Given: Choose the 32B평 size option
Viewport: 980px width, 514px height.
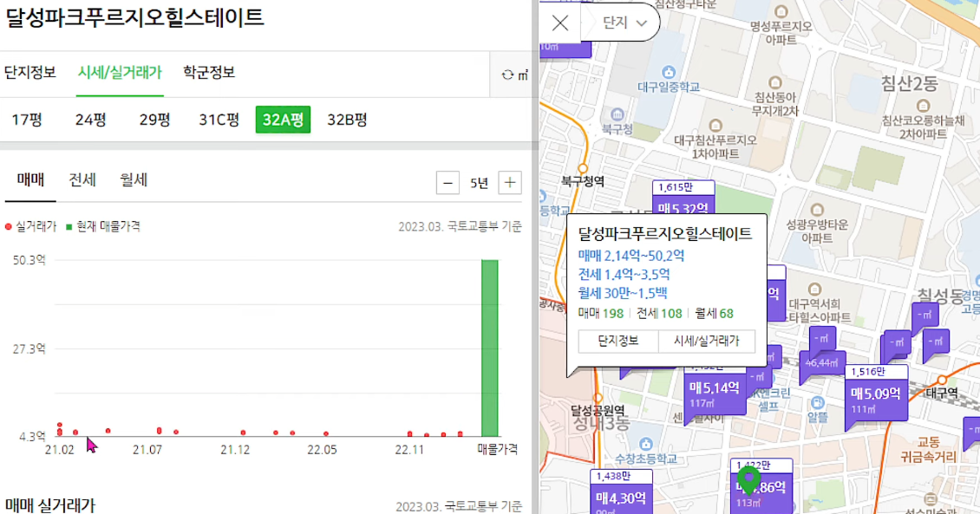Looking at the screenshot, I should click(x=348, y=120).
